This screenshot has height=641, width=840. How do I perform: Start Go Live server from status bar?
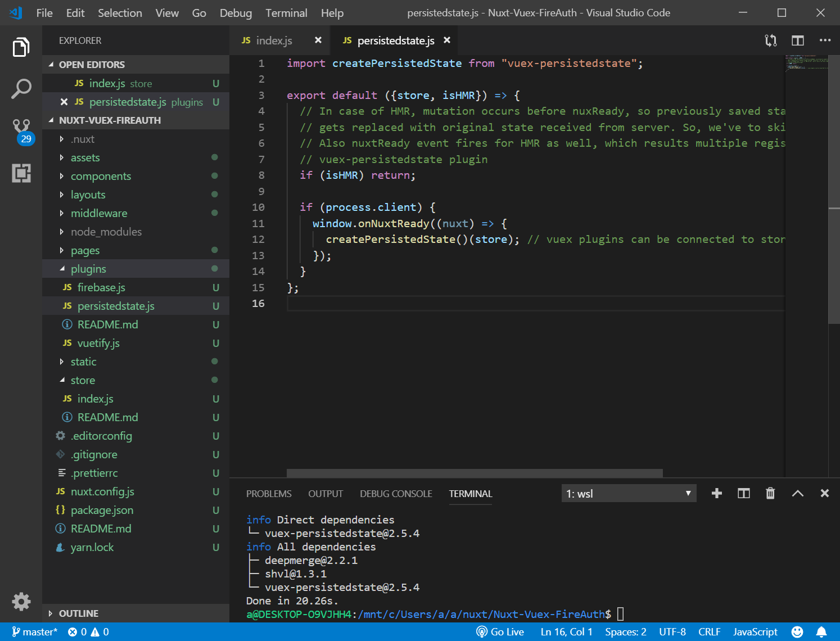pos(500,632)
